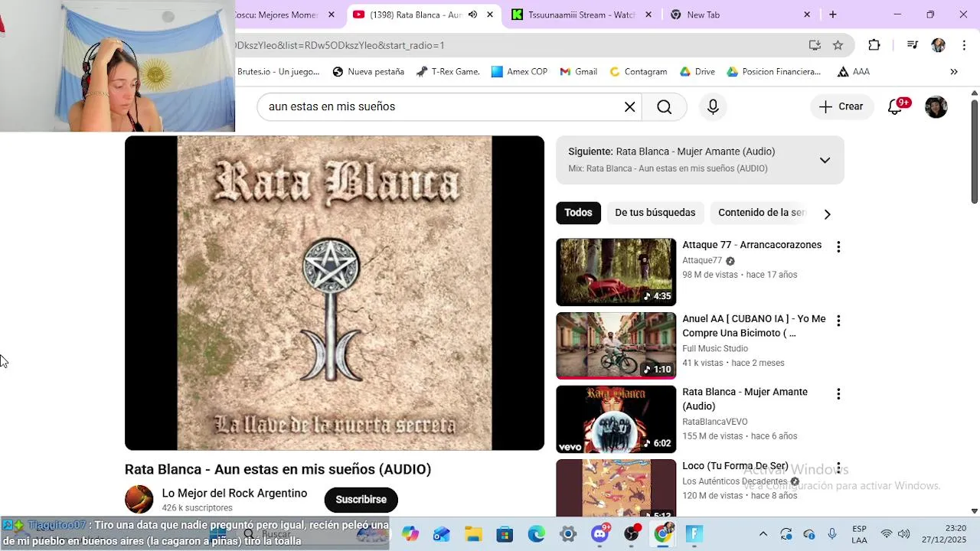Open the Posicion Financiera bookmark
Viewport: 980px width, 551px height.
773,72
